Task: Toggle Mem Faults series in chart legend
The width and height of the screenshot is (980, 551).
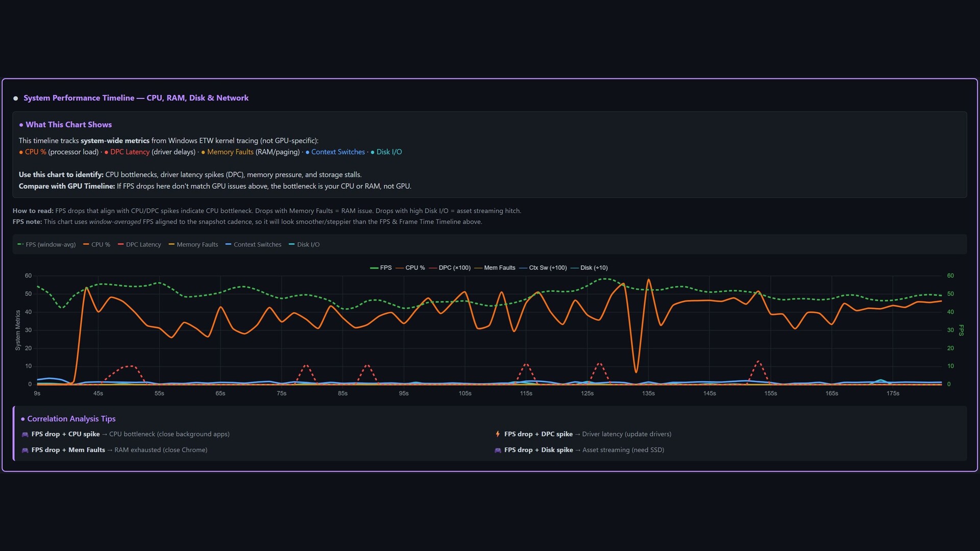Action: 495,268
